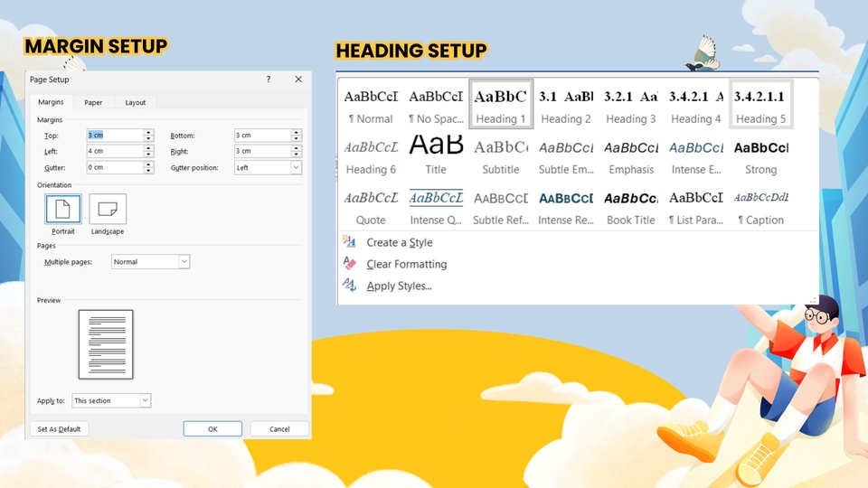Pick the Book Title style
868x488 pixels.
coord(631,206)
